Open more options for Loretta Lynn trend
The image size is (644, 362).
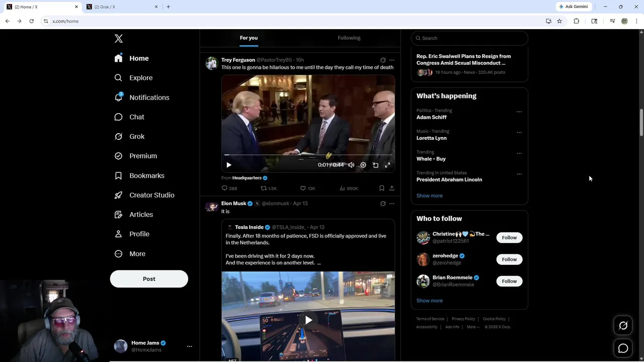519,133
